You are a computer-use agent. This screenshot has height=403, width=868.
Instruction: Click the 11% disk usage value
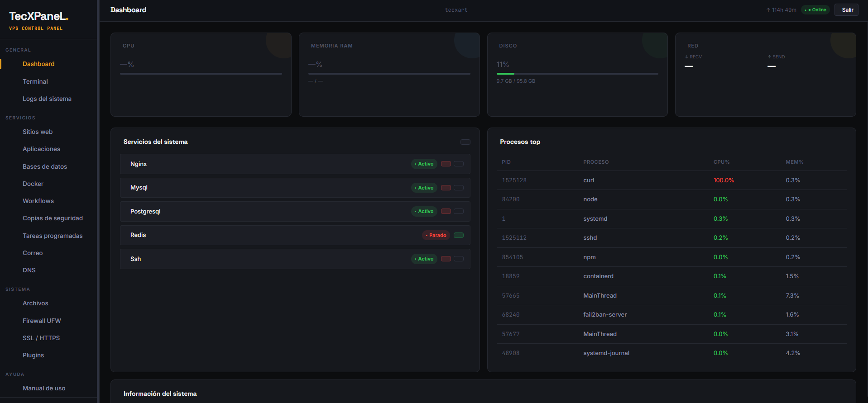[503, 65]
